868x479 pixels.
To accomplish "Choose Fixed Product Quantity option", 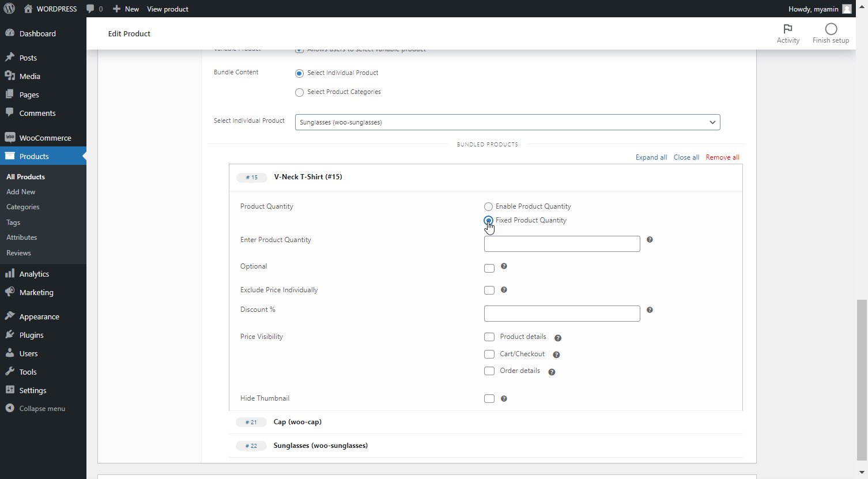I will point(488,220).
